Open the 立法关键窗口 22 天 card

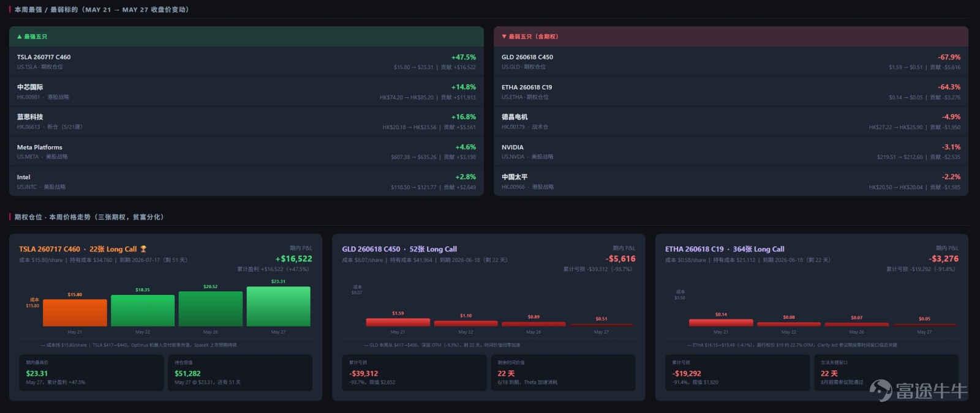click(x=886, y=373)
